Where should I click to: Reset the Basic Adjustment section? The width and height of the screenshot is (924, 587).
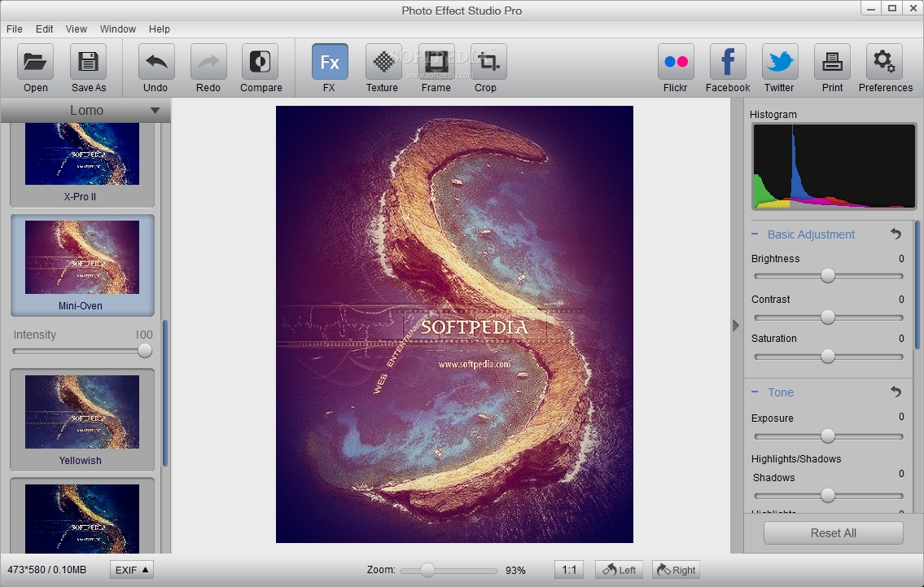pos(896,234)
